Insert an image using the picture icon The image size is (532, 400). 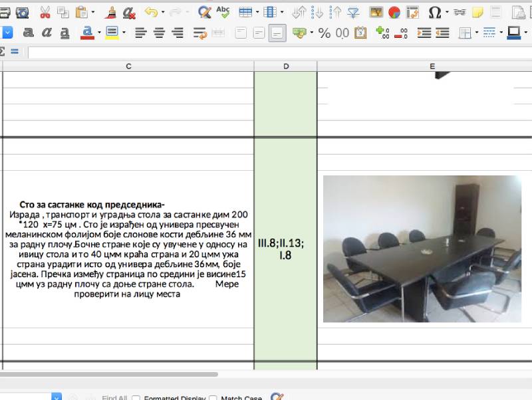(x=376, y=11)
